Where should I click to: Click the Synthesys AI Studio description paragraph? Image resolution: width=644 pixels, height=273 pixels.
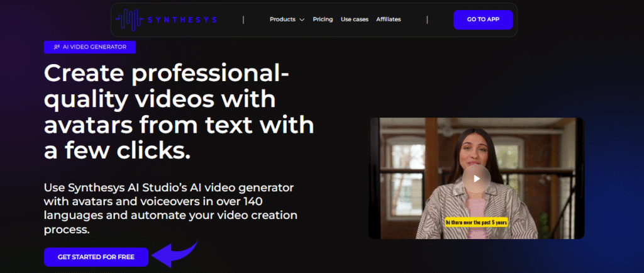170,209
